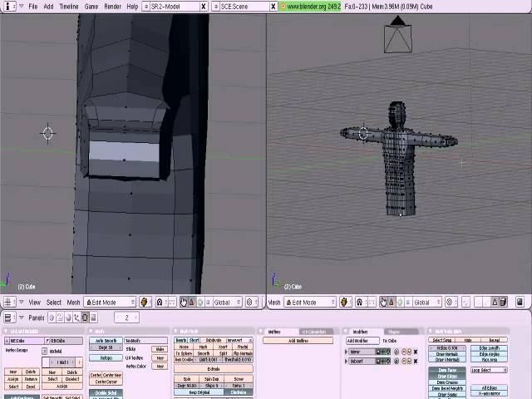The height and width of the screenshot is (399, 532).
Task: Switch to Scene panels icon
Action: click(x=93, y=318)
